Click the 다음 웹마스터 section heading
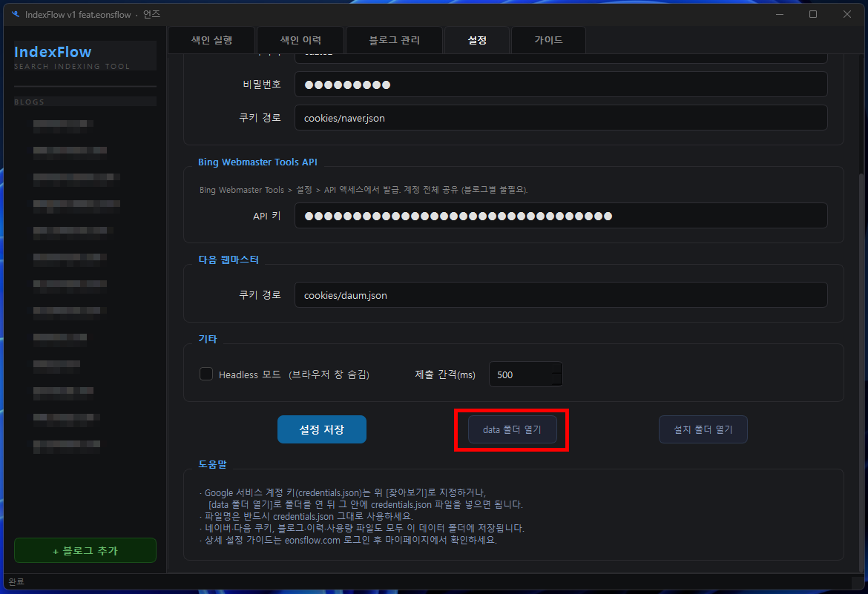The width and height of the screenshot is (868, 594). 228,260
